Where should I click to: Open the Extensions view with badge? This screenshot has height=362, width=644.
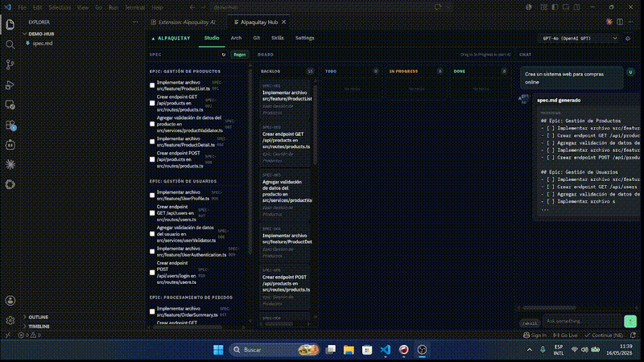pyautogui.click(x=10, y=125)
